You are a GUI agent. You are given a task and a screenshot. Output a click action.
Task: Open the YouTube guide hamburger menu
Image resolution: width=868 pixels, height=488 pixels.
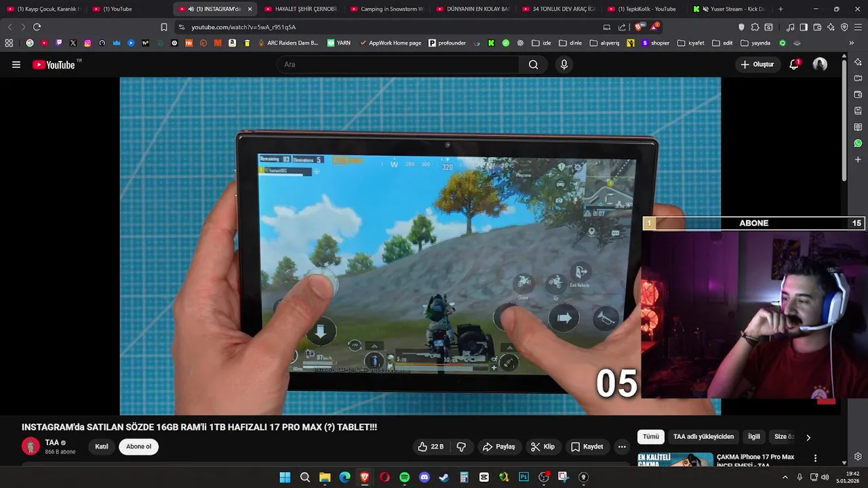[x=16, y=64]
